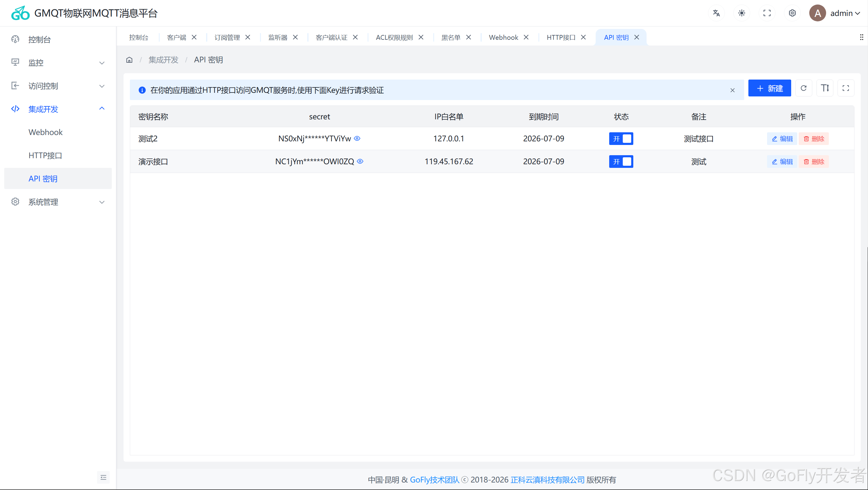Enter fullscreen from the header icon
Viewport: 868px width, 490px height.
click(767, 13)
